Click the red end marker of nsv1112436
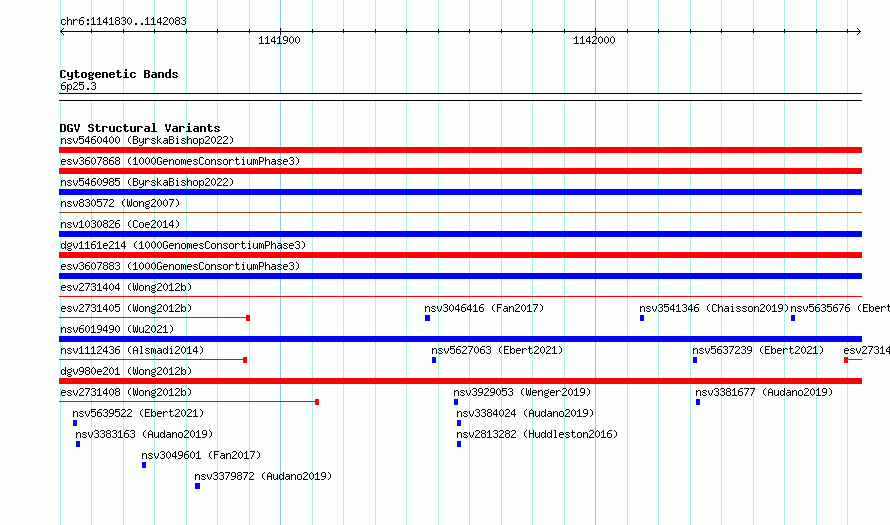This screenshot has height=525, width=890. (245, 360)
